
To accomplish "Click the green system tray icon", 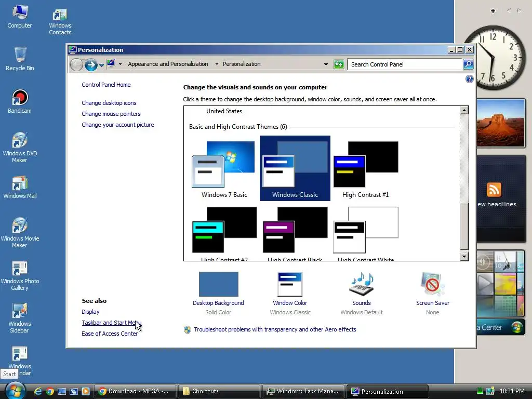I will click(480, 391).
